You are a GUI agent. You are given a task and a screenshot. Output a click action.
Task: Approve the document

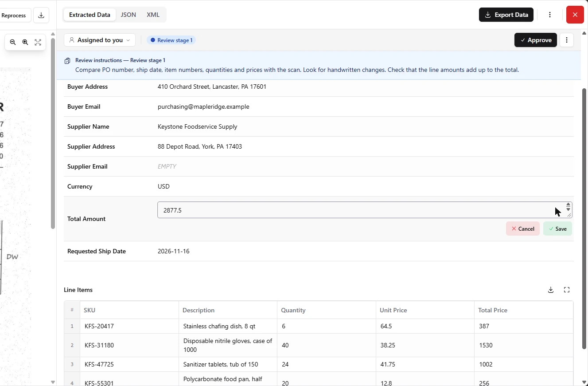point(536,40)
